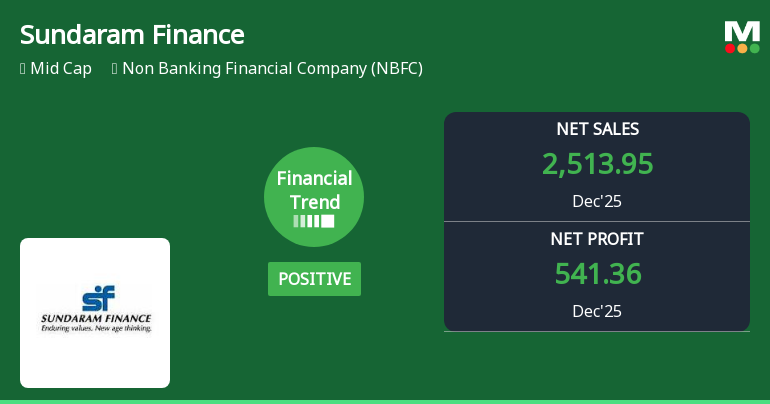Click the 2,513.95 net sales value
The width and height of the screenshot is (770, 404).
pos(597,164)
